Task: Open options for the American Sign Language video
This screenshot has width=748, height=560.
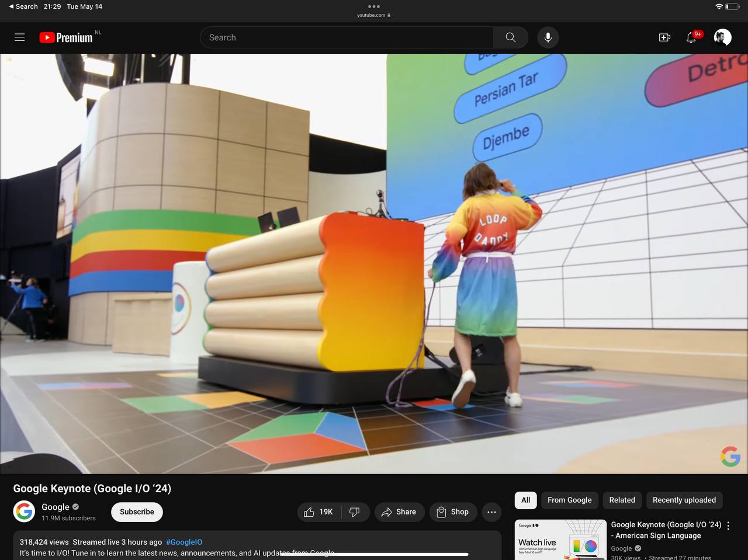Action: [728, 526]
